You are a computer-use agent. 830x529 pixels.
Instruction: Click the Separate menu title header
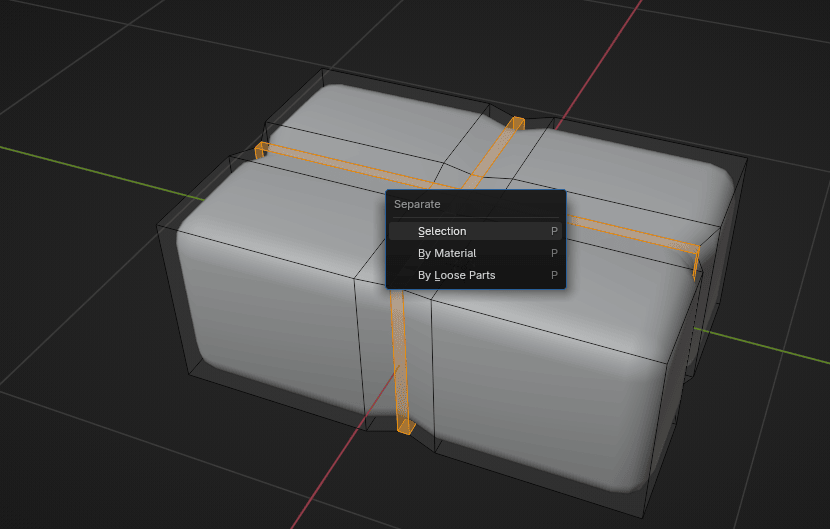(x=417, y=204)
